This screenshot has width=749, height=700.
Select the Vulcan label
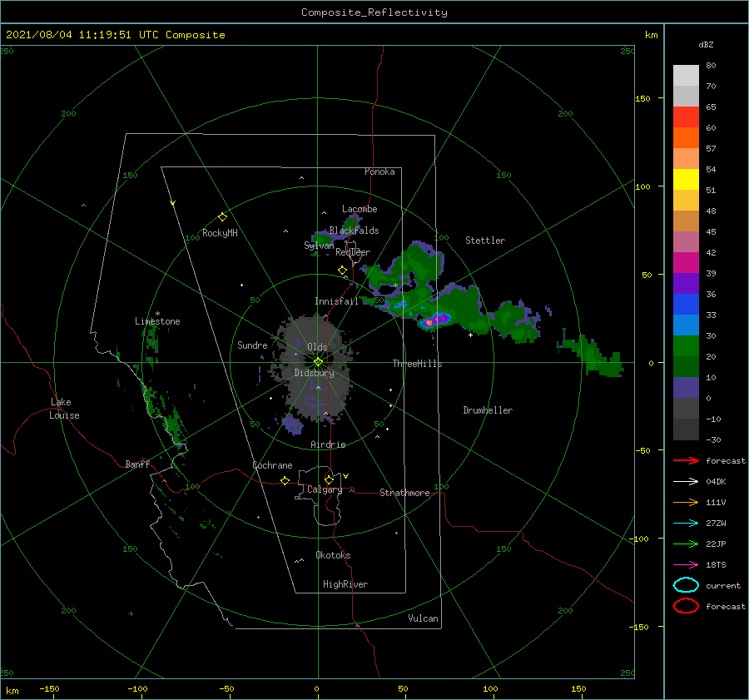point(424,618)
